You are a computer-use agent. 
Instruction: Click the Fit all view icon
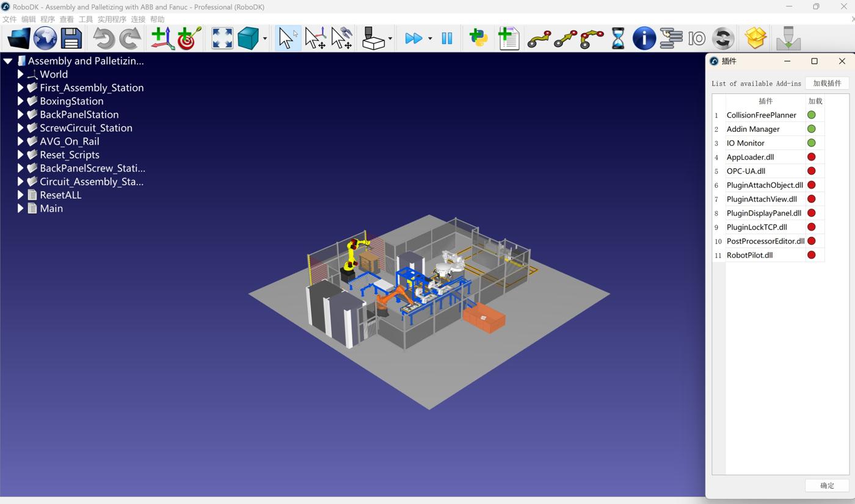click(x=222, y=38)
